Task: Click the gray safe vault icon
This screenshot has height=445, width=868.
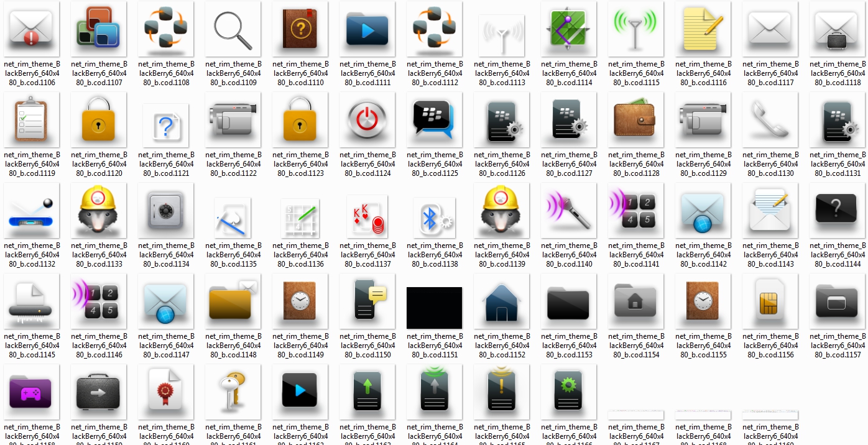Action: 166,210
